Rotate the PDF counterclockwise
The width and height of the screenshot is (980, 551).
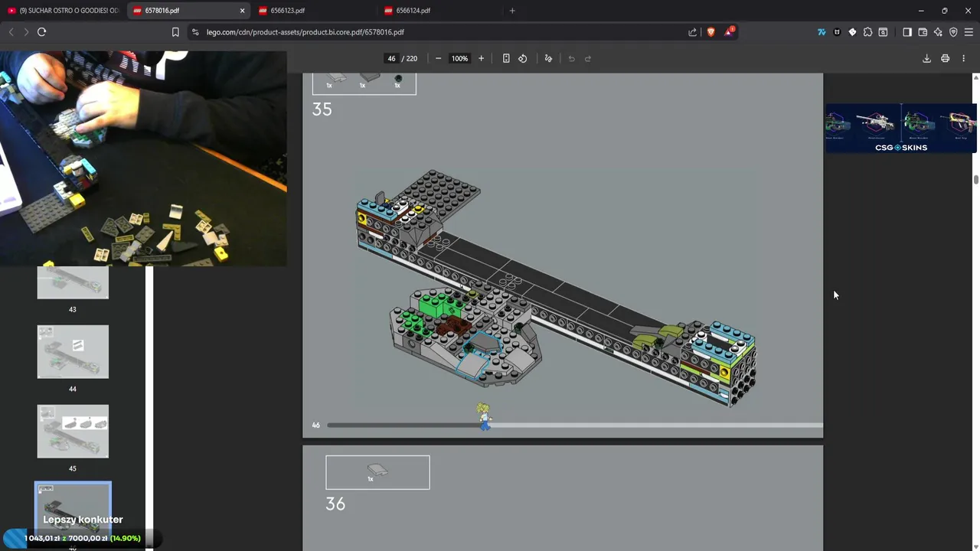click(523, 58)
